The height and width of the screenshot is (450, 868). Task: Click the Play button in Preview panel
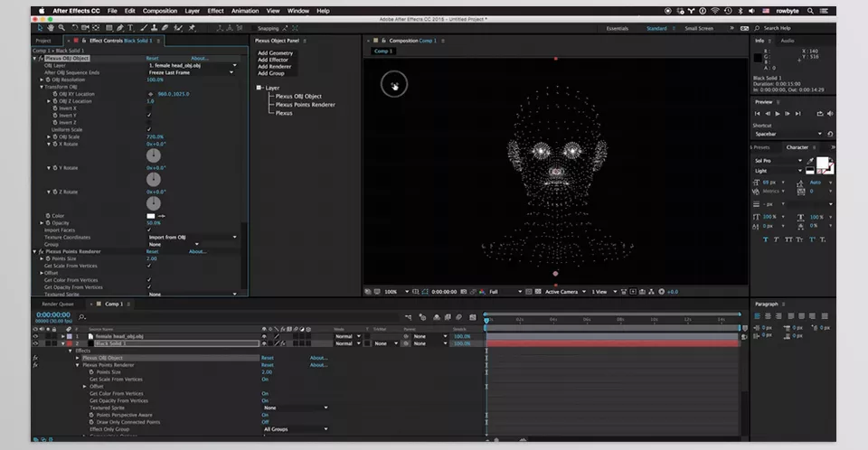point(778,114)
